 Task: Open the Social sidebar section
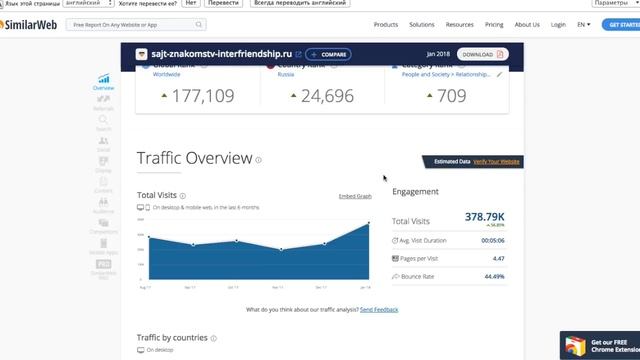[x=103, y=144]
